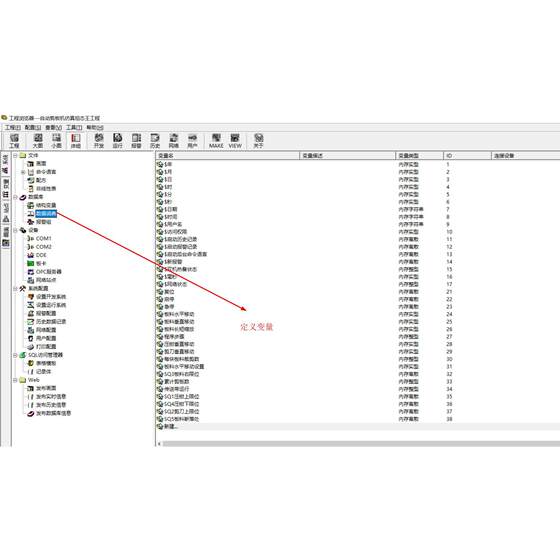560x560 pixels.
Task: Click the horizontal scrollbar left arrow
Action: (x=159, y=444)
